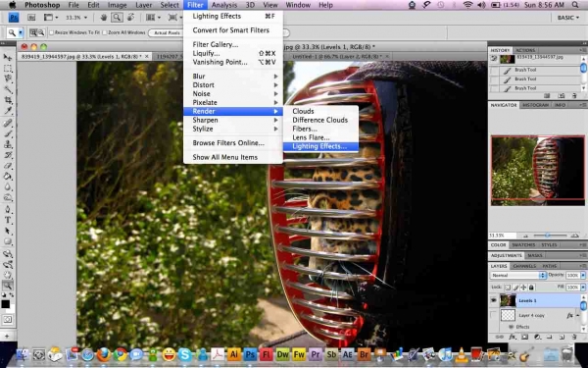Select the Magic Wand tool
The image size is (588, 368).
pos(8,89)
